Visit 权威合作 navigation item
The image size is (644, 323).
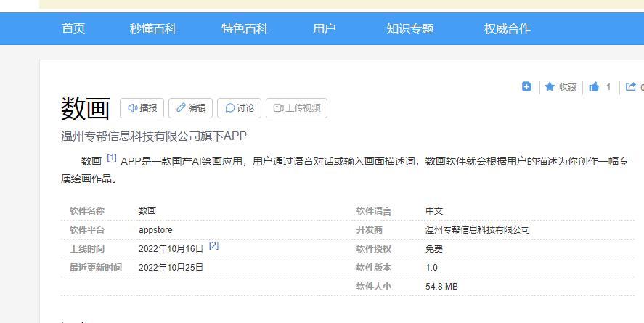[508, 29]
